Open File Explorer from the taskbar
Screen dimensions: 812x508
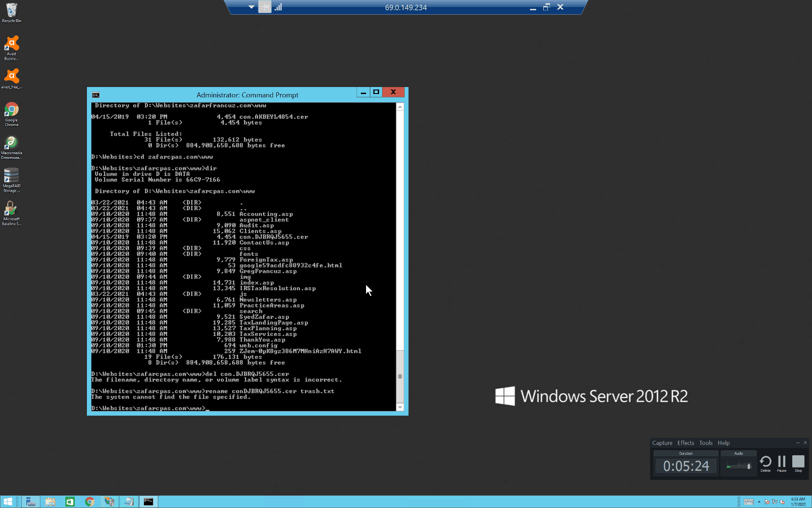50,502
